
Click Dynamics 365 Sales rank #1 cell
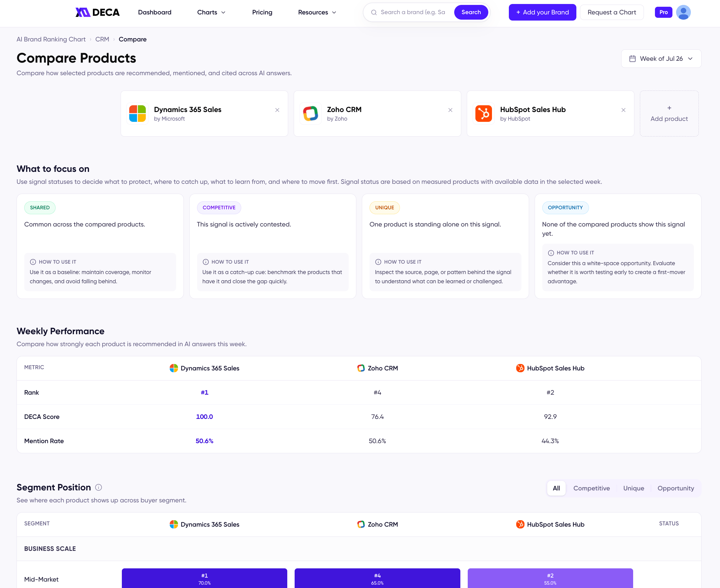click(205, 393)
